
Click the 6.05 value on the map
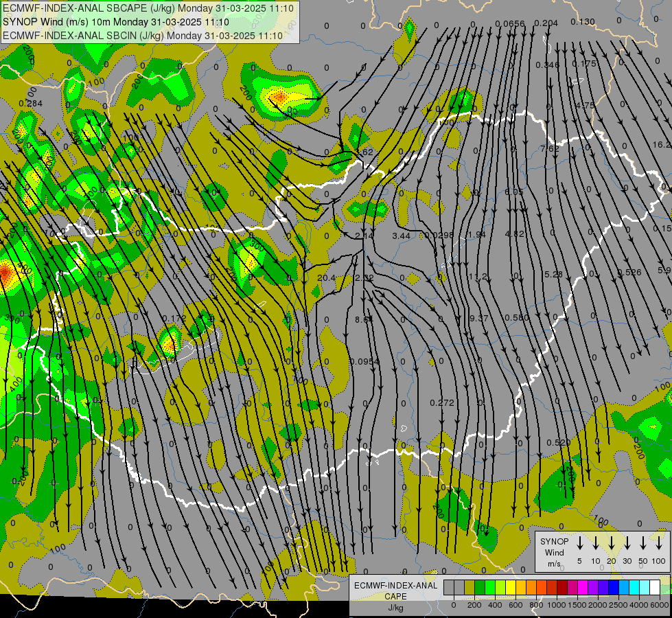point(514,192)
